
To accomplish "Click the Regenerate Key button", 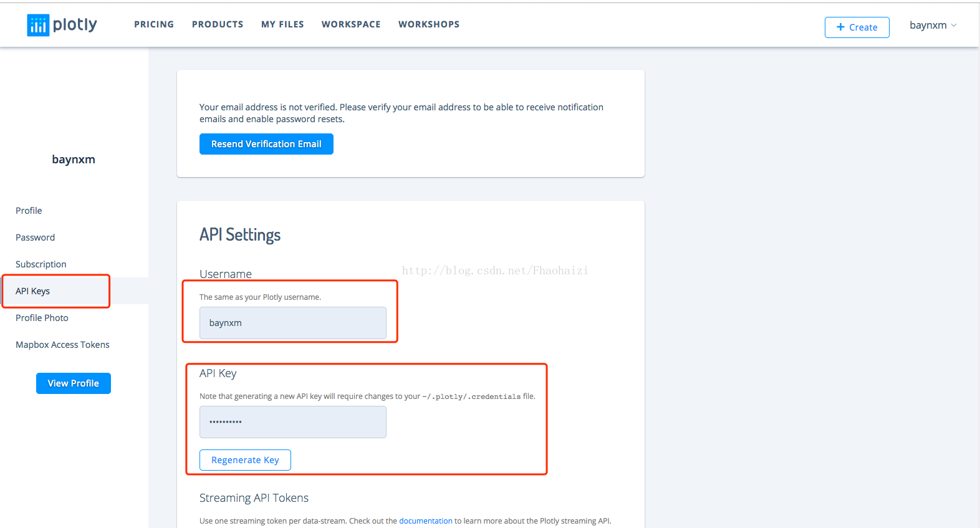I will click(245, 460).
